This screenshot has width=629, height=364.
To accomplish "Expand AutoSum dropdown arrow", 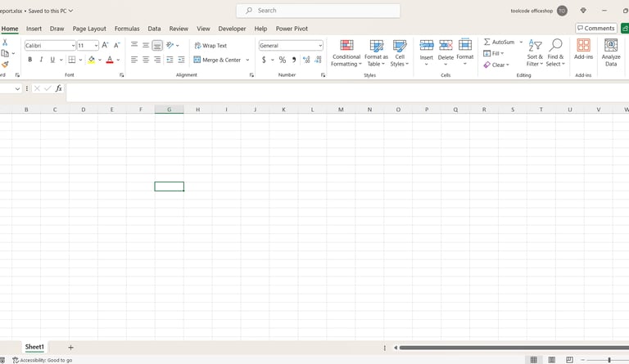I will pos(521,42).
